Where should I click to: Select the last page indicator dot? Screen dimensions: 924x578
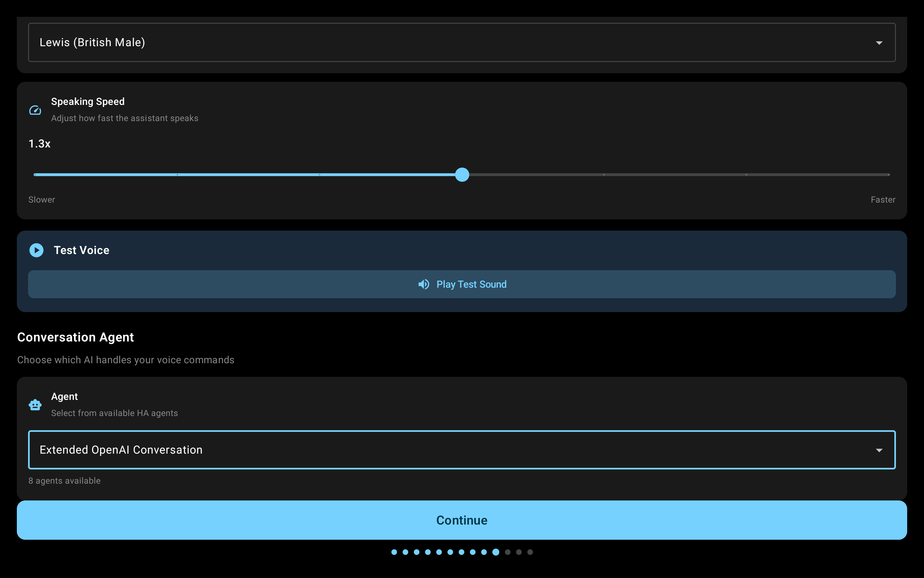point(530,552)
